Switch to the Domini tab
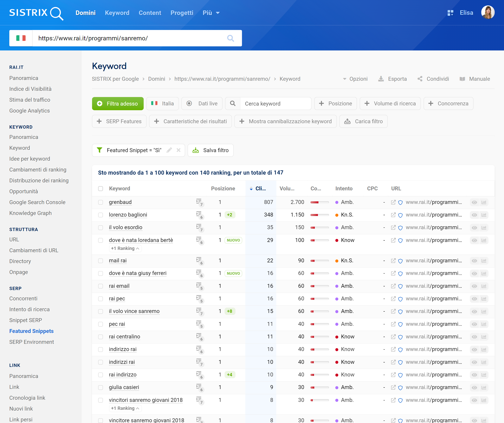Screen dimensions: 504x423 point(85,13)
